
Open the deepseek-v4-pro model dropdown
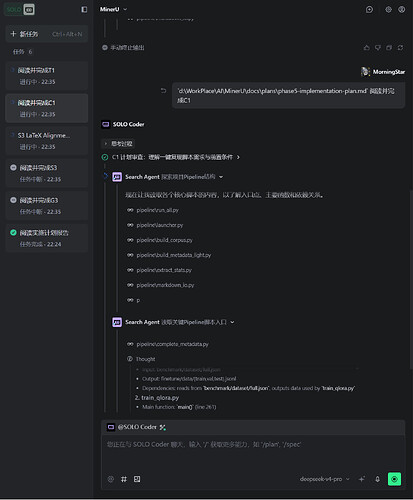click(324, 479)
